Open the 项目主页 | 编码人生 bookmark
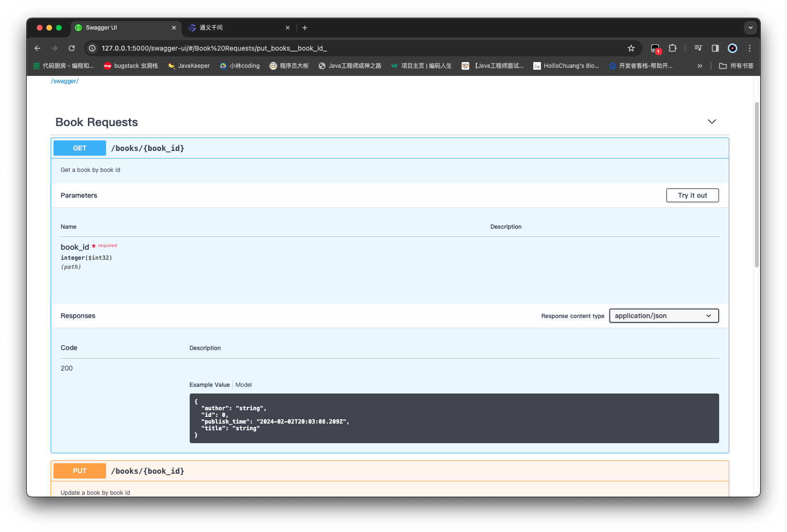 pos(421,66)
